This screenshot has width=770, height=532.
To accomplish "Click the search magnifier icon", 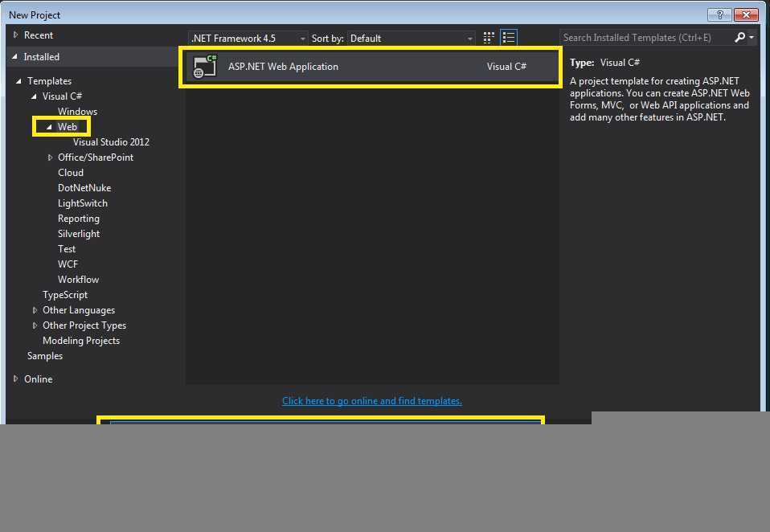I will click(x=739, y=37).
